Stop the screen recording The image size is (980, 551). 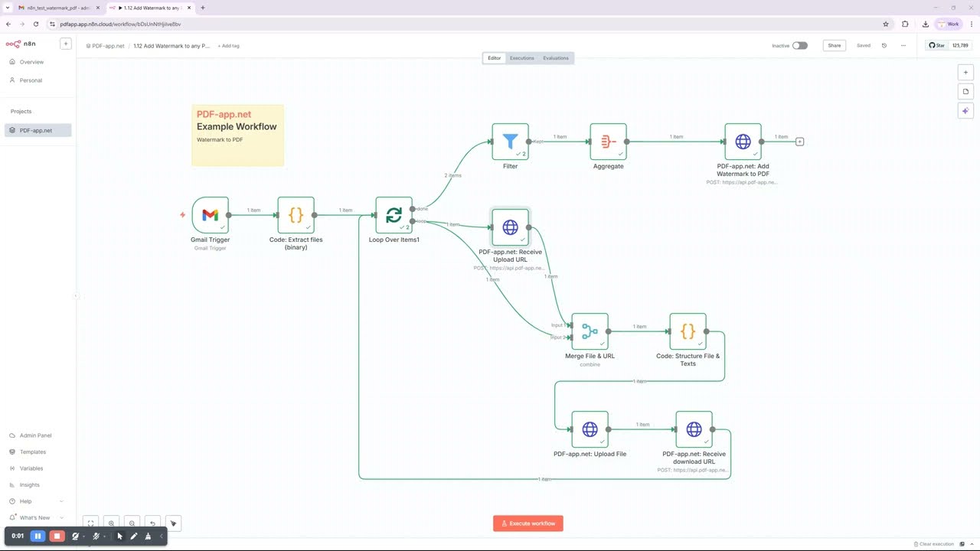tap(57, 536)
